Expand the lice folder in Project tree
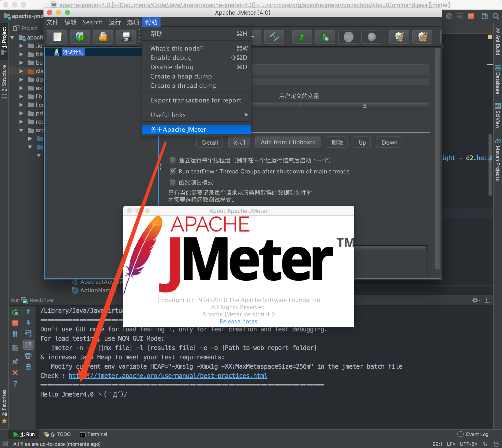The image size is (502, 448). click(x=21, y=105)
